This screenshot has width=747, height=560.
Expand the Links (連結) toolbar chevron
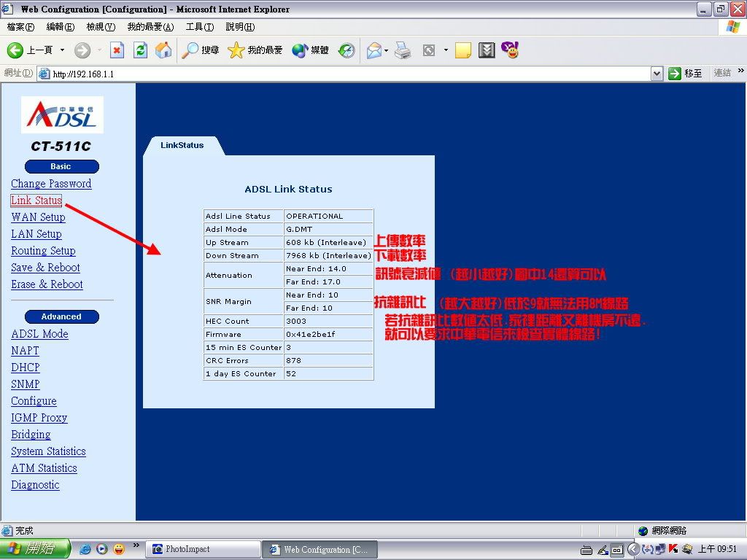click(x=741, y=71)
